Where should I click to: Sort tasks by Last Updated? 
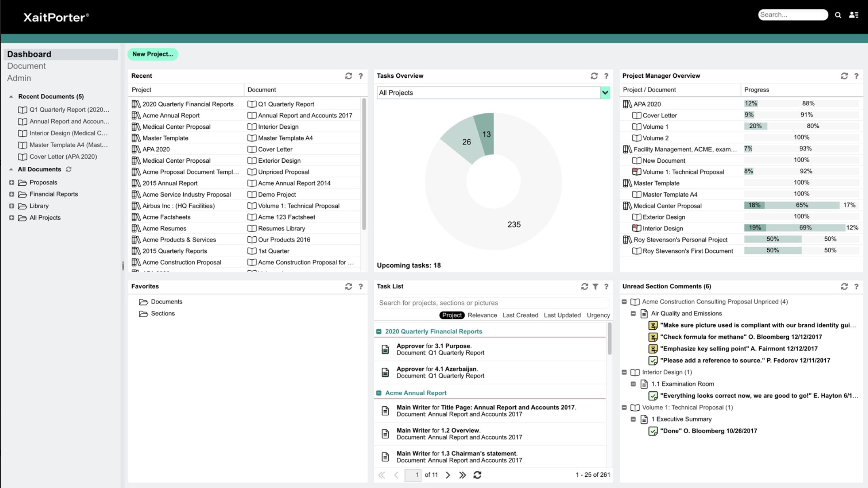click(x=562, y=315)
